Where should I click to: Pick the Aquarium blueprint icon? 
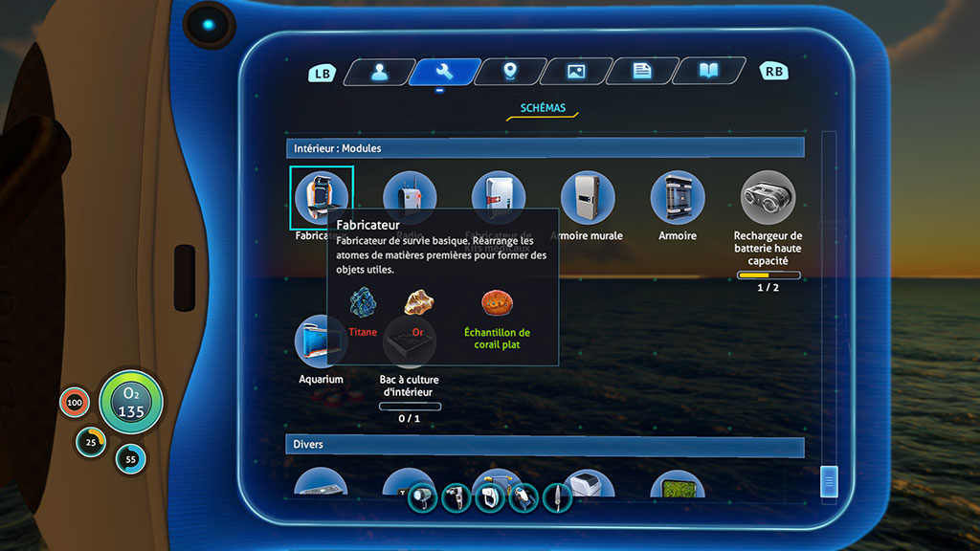[321, 342]
